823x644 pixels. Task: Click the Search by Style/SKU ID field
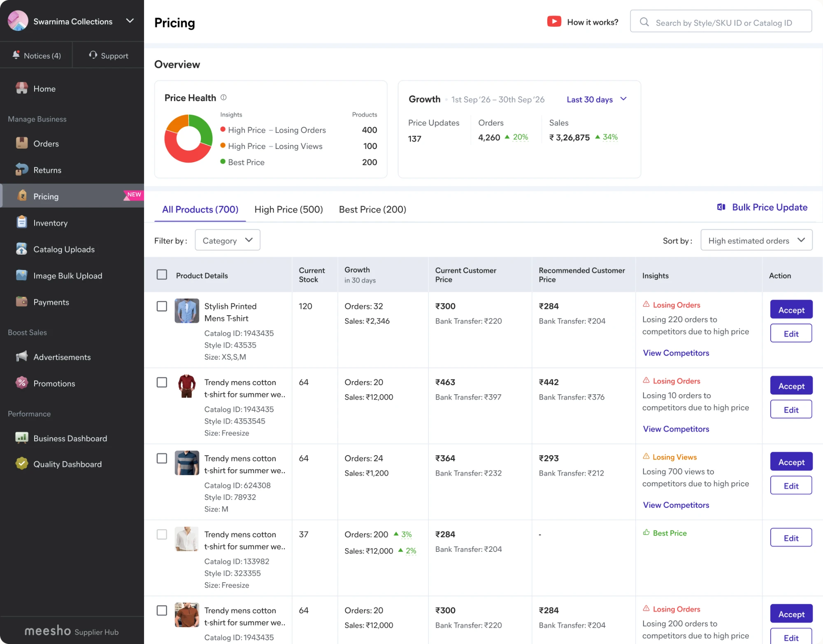[721, 22]
